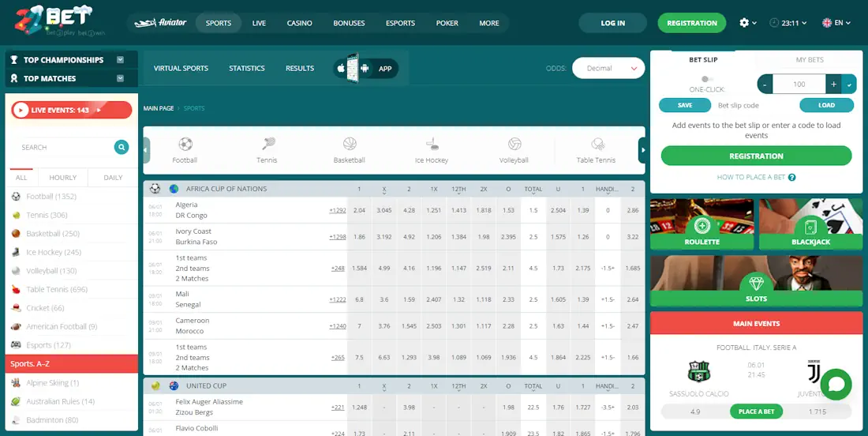Open the Aviator game link
The image size is (868, 436).
click(x=160, y=23)
